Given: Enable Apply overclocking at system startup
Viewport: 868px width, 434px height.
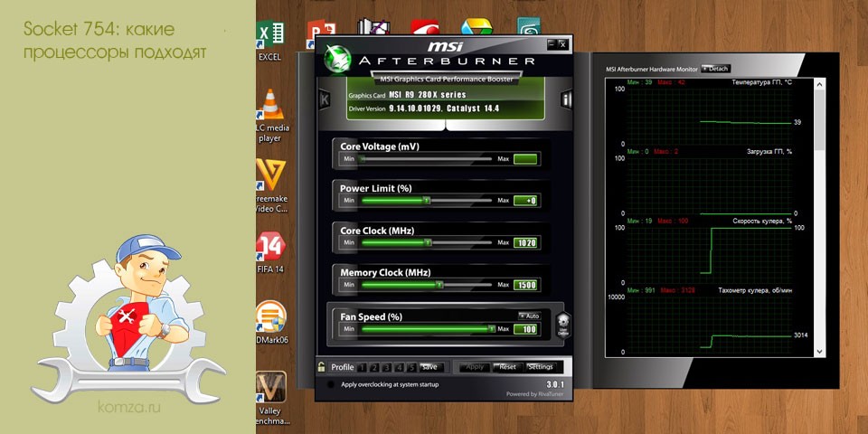Looking at the screenshot, I should pyautogui.click(x=331, y=384).
